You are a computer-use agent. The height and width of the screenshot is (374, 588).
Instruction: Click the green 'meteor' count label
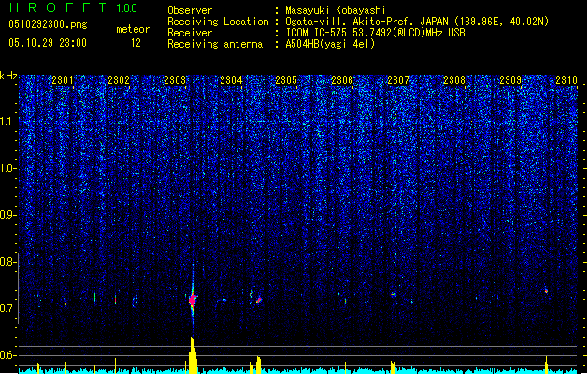pos(133,29)
